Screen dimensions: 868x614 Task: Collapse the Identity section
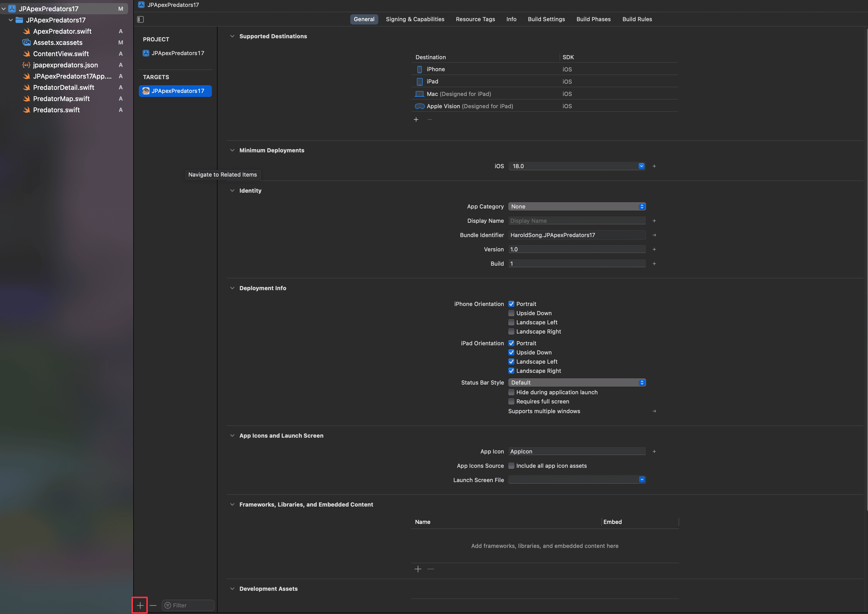point(232,191)
